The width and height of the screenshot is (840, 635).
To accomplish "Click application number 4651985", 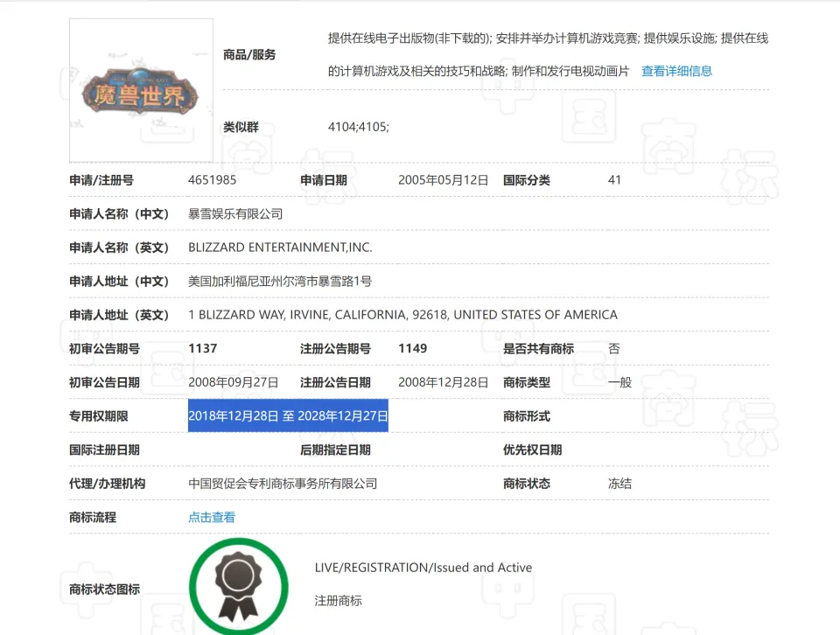I will click(212, 180).
